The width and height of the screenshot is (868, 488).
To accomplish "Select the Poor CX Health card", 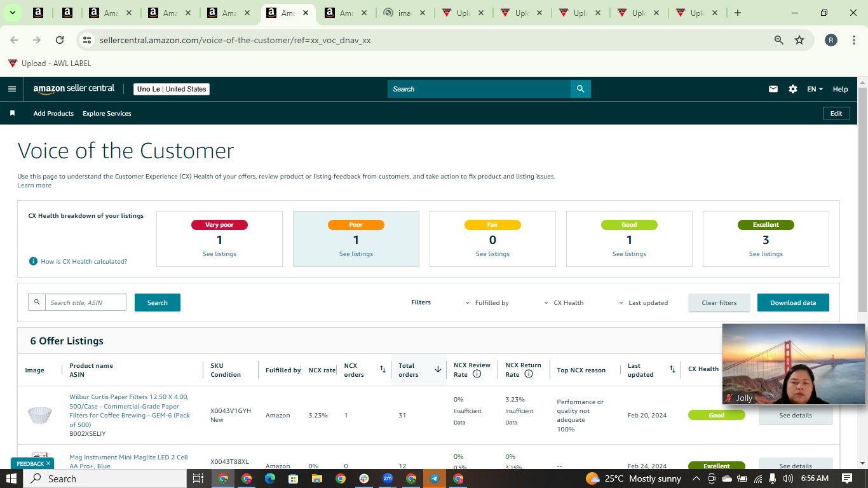I will pos(356,238).
